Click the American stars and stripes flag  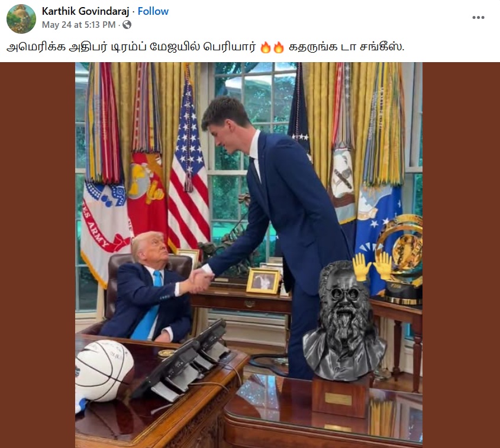pyautogui.click(x=188, y=166)
